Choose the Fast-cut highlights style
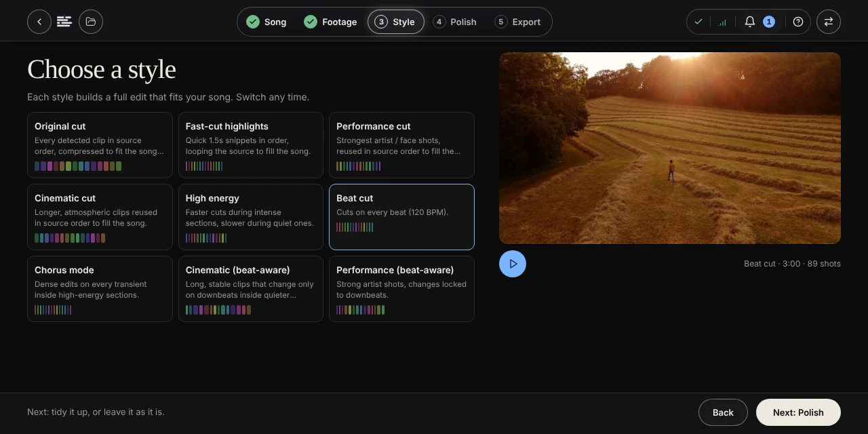 (251, 145)
